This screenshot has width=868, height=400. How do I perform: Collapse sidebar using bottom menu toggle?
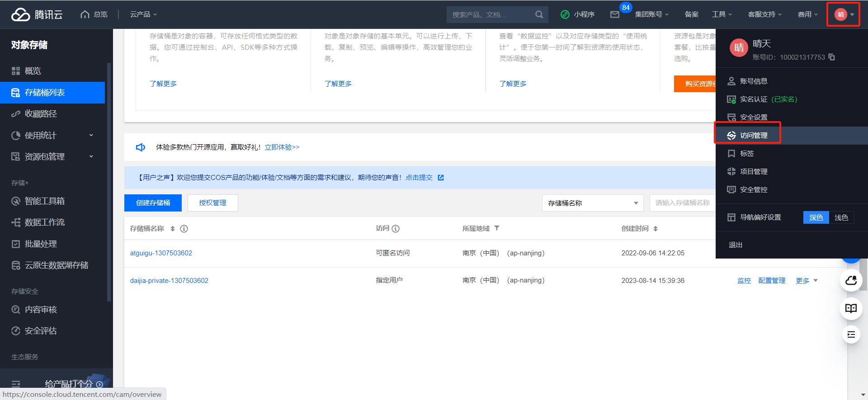pyautogui.click(x=16, y=384)
